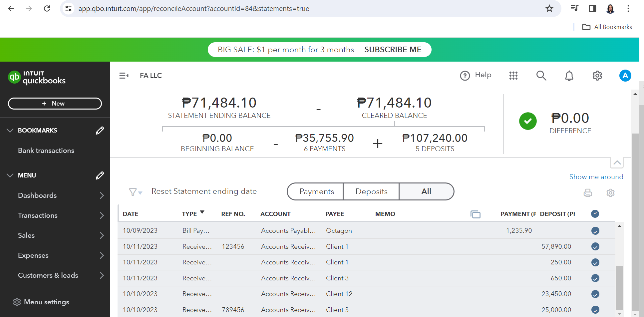The height and width of the screenshot is (317, 644).
Task: Click the SUBSCRIBE ME button
Action: pyautogui.click(x=393, y=50)
